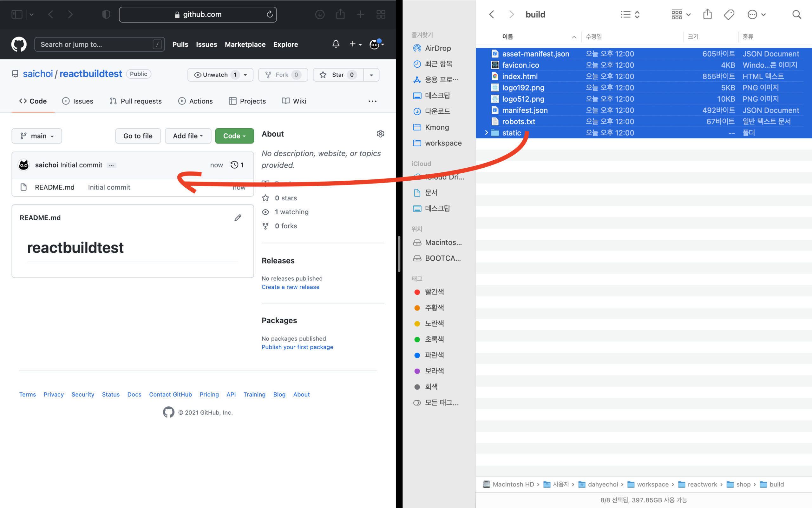Click the Fork button
The width and height of the screenshot is (812, 508).
tap(283, 75)
